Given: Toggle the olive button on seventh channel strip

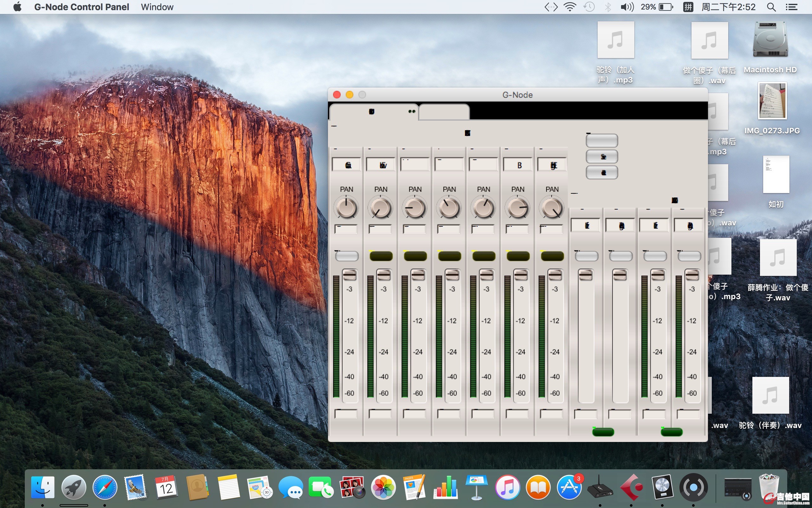Looking at the screenshot, I should click(x=552, y=256).
